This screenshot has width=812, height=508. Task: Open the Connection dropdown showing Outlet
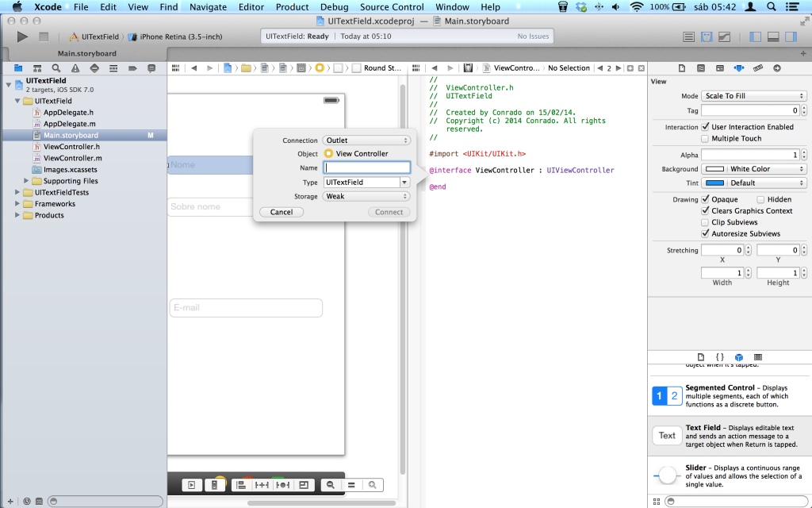tap(366, 140)
